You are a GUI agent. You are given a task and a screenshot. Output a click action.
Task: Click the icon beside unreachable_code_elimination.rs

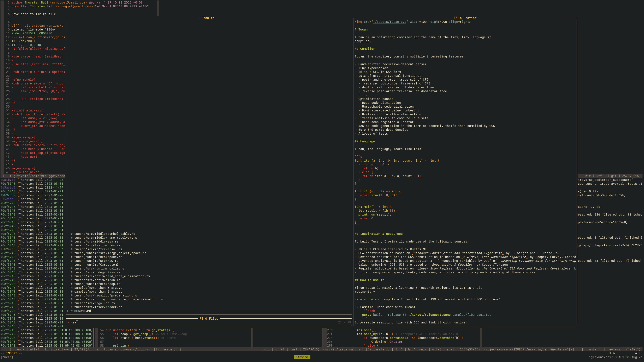click(x=71, y=299)
